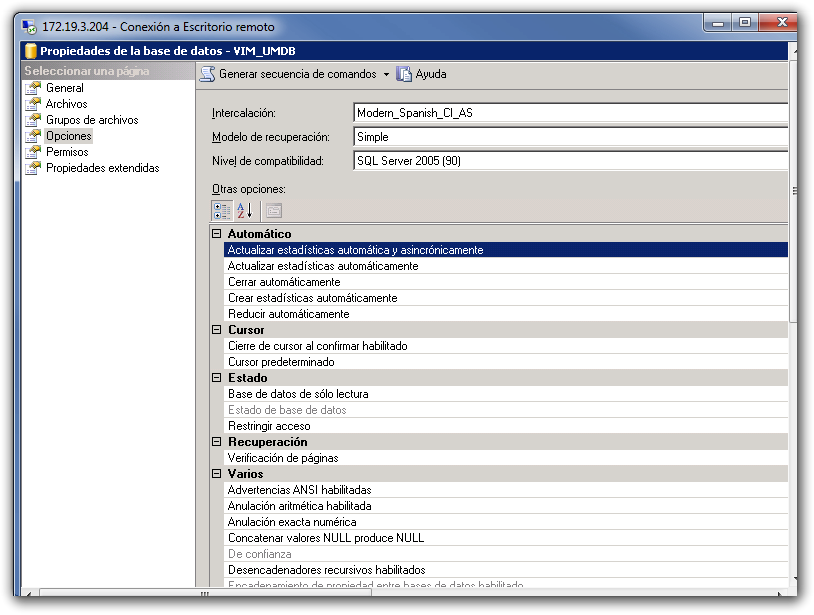Click the Generar secuencia de comandos script icon
The width and height of the screenshot is (814, 615).
point(207,74)
